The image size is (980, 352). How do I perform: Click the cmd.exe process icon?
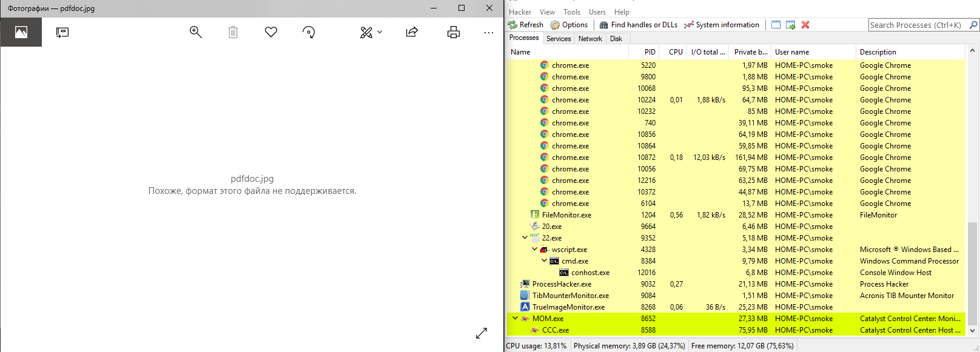[x=554, y=261]
